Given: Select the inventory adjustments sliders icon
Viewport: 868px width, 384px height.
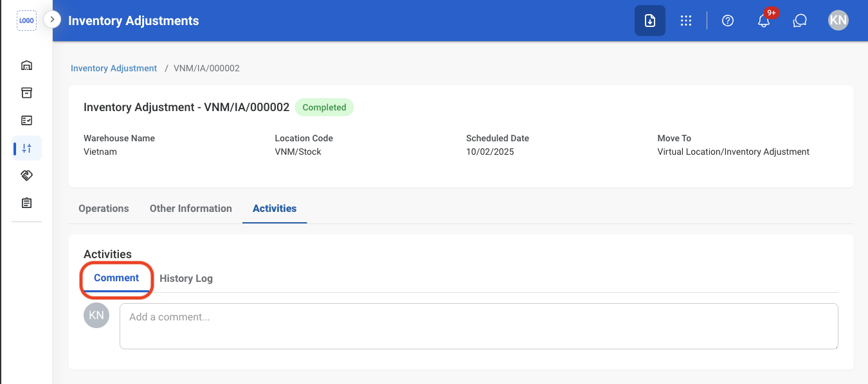Looking at the screenshot, I should tap(26, 148).
